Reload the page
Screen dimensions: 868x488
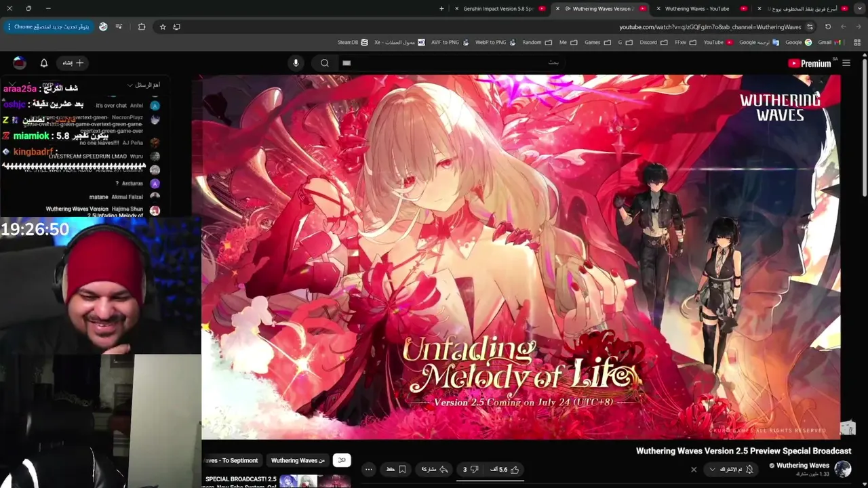click(828, 27)
